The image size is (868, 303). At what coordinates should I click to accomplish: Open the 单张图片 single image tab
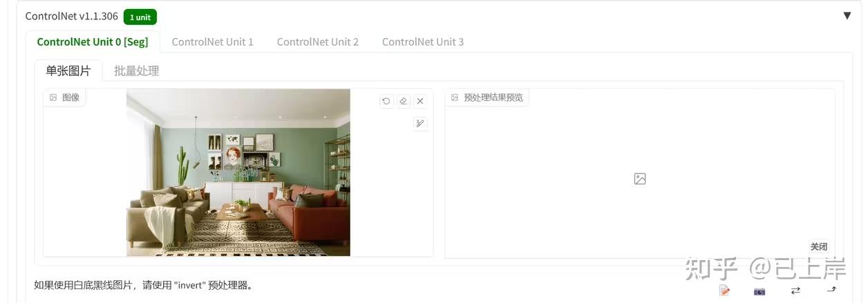pos(68,71)
